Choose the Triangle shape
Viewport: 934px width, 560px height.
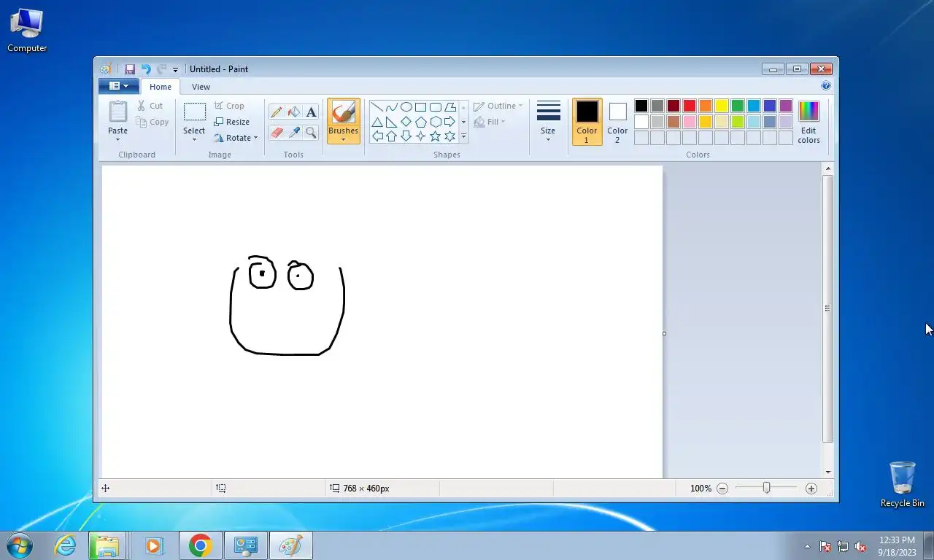point(377,122)
